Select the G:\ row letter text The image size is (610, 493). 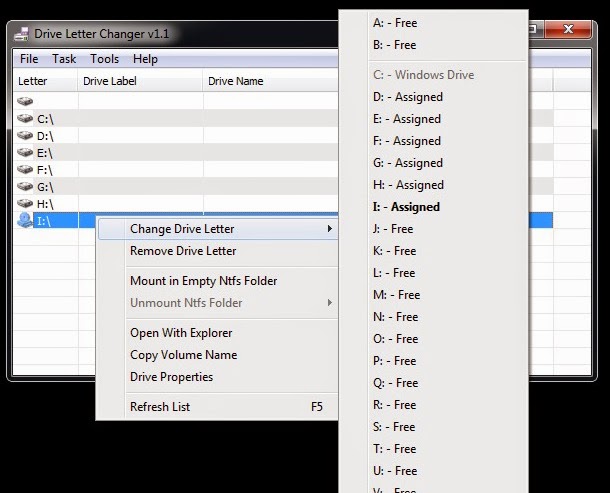(x=45, y=187)
